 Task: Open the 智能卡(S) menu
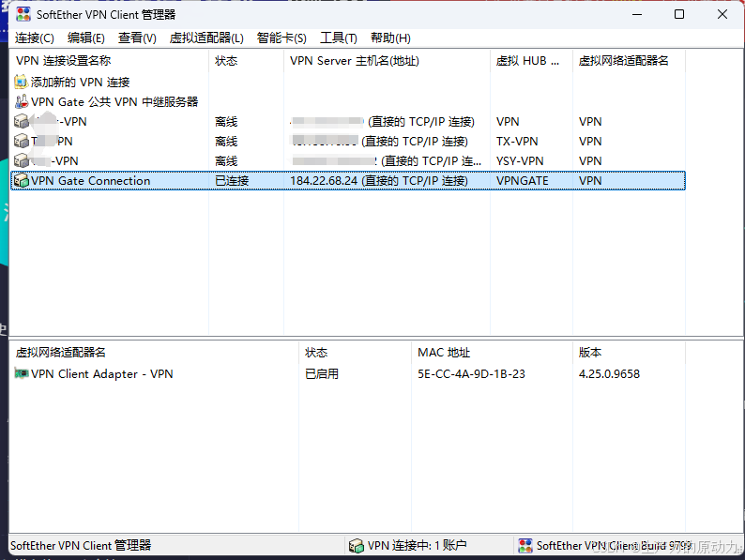click(281, 38)
